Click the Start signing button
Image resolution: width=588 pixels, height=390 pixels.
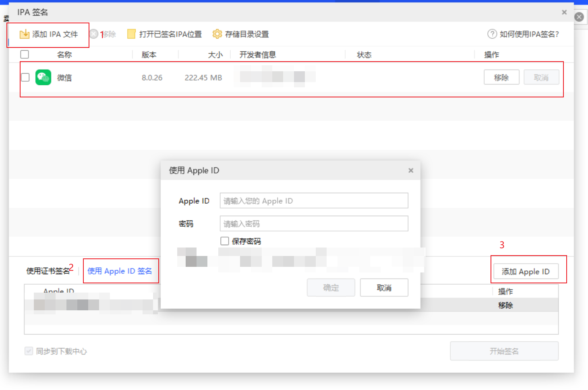pyautogui.click(x=504, y=351)
